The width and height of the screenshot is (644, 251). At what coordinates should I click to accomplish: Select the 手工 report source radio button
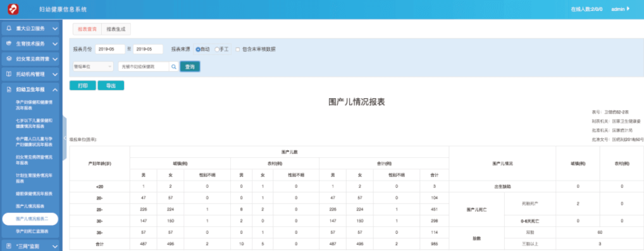(x=217, y=49)
